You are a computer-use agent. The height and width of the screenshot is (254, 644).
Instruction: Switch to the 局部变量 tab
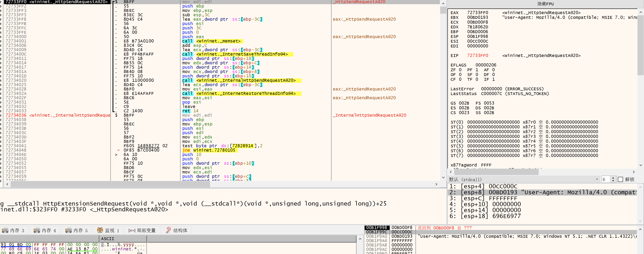[x=142, y=230]
